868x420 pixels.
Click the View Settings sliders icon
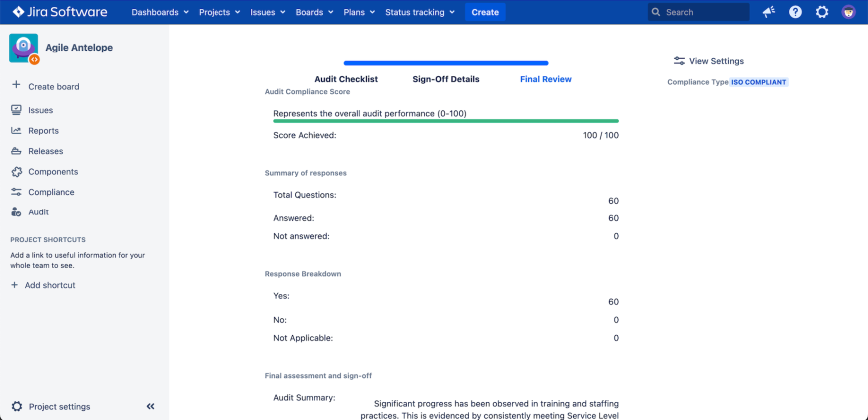coord(679,61)
